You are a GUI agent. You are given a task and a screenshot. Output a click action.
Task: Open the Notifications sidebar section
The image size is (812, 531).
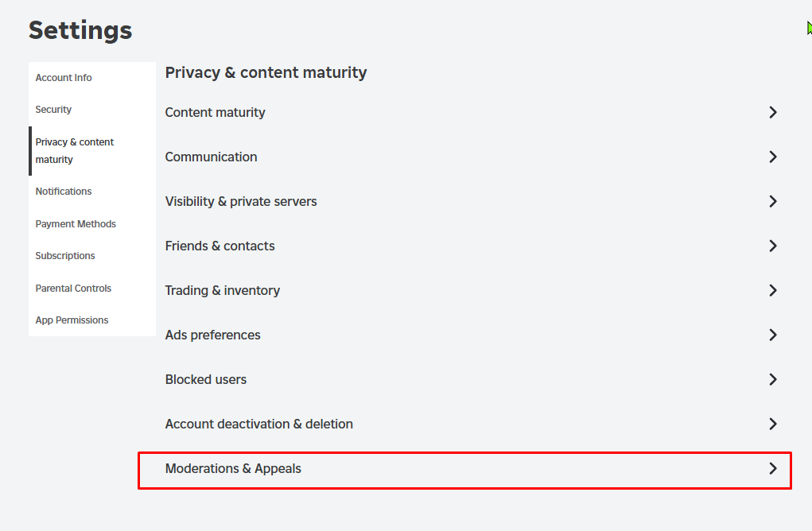[x=64, y=191]
